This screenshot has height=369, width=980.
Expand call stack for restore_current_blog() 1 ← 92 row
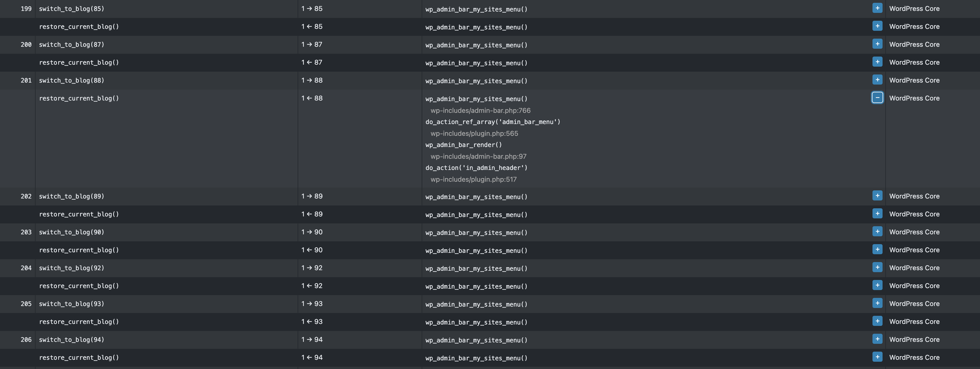[877, 285]
